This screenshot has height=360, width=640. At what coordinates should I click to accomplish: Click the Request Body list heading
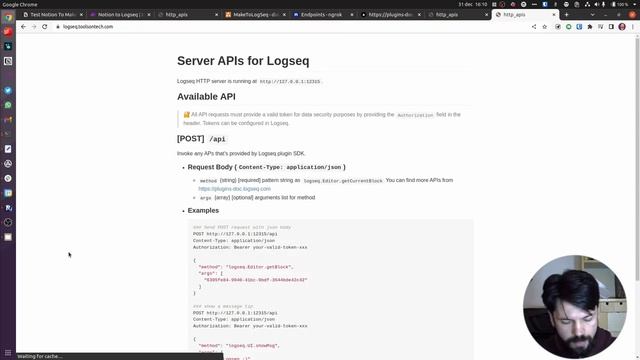(267, 167)
